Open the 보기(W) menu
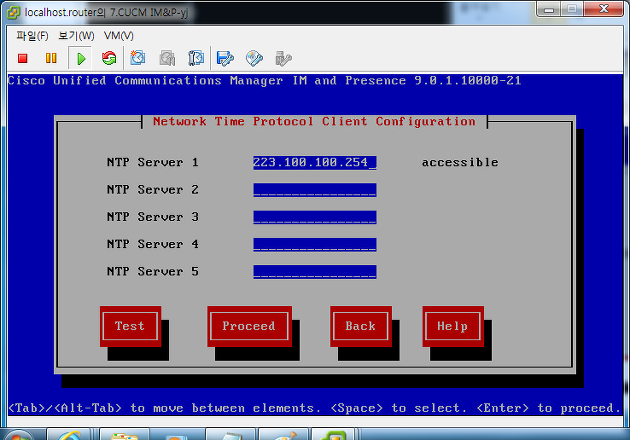Image resolution: width=630 pixels, height=440 pixels. (76, 36)
